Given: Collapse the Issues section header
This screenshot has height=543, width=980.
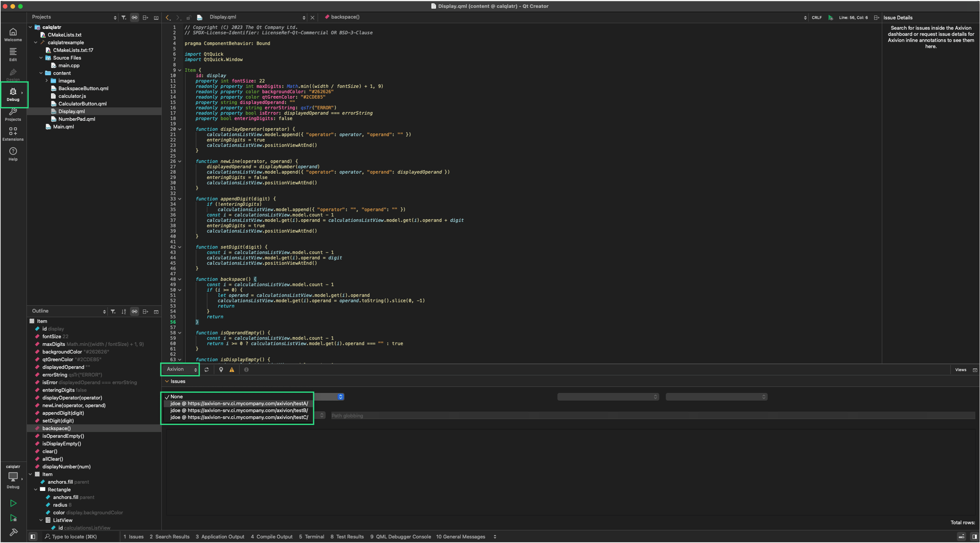Looking at the screenshot, I should coord(167,381).
